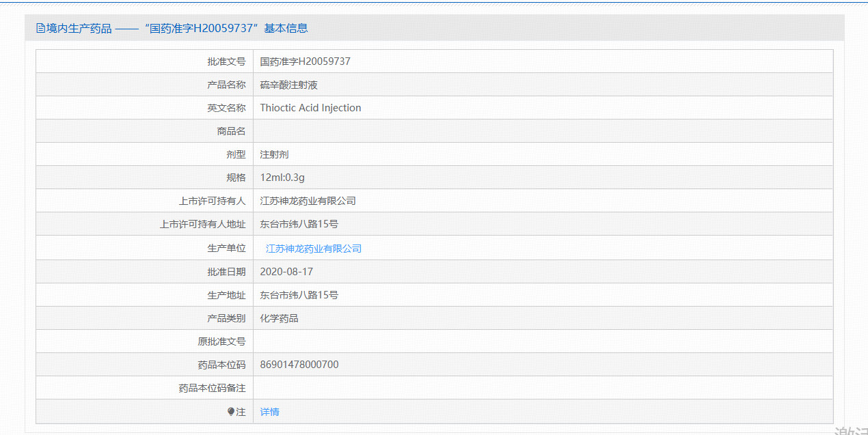Screen dimensions: 868x435
Task: Click address value in 上市许可持有人地址 row
Action: [299, 224]
